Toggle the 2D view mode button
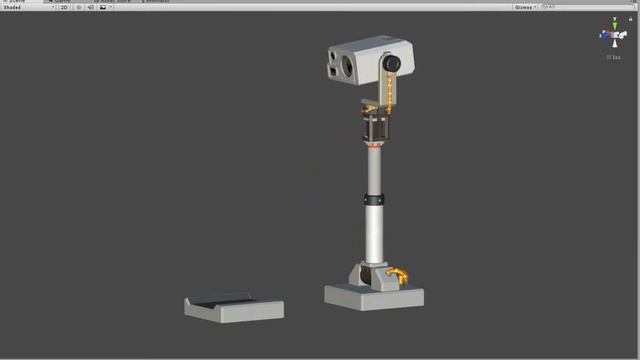 [64, 7]
